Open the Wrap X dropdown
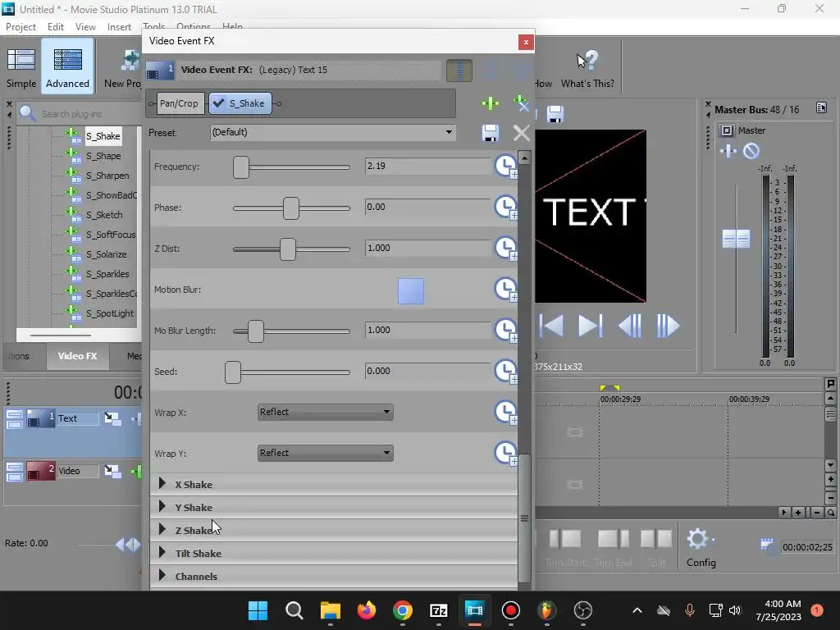This screenshot has width=840, height=630. (x=325, y=412)
